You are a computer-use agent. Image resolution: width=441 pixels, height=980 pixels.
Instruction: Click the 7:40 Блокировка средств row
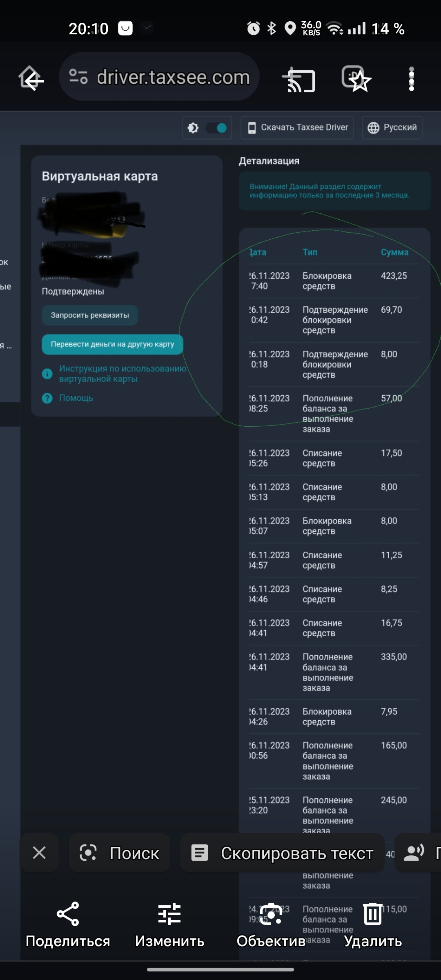tap(334, 281)
